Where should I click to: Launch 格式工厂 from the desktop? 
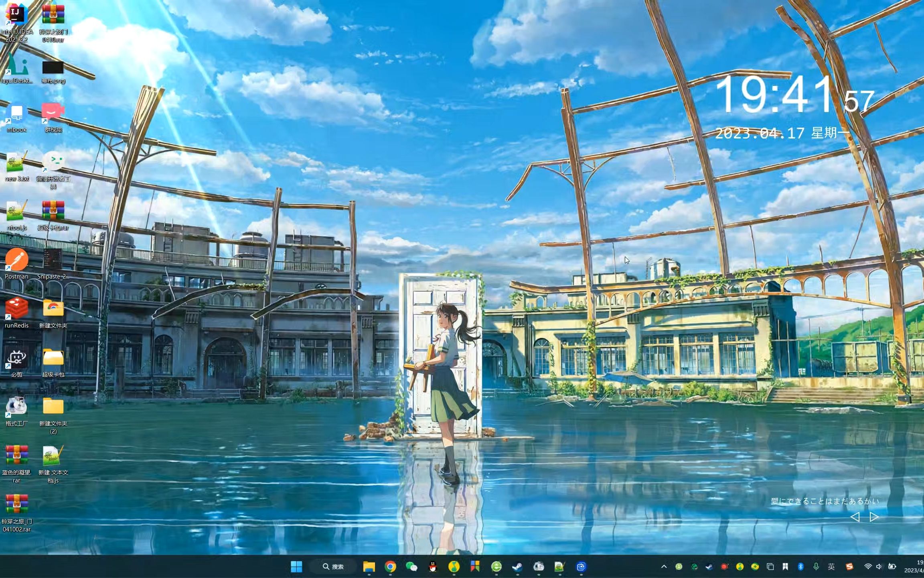16,411
